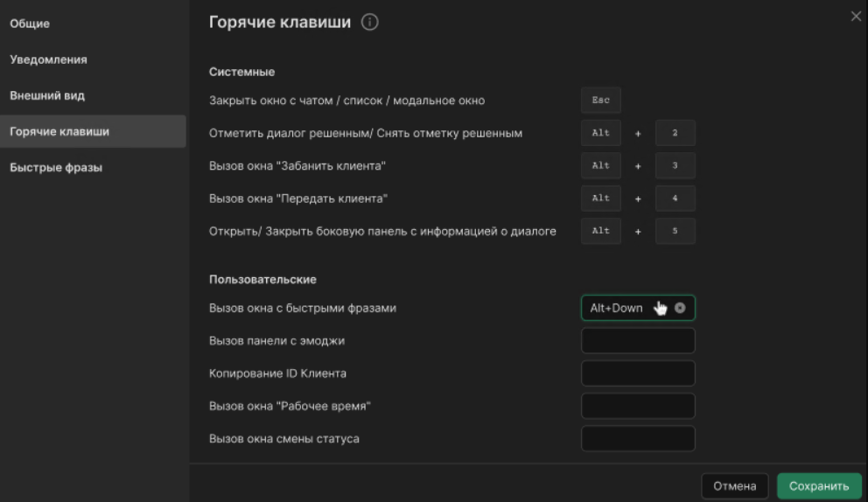Close the settings window with the X
The height and width of the screenshot is (502, 868).
(x=856, y=17)
